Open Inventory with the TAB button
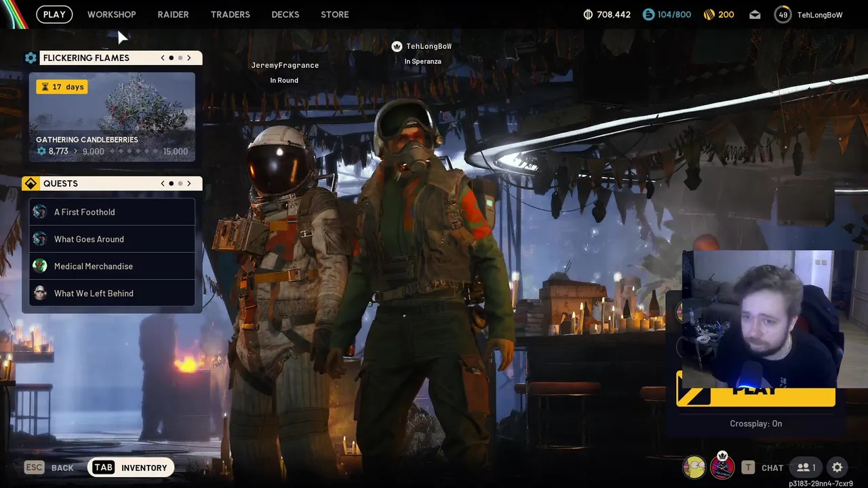The width and height of the screenshot is (868, 488). pyautogui.click(x=131, y=468)
